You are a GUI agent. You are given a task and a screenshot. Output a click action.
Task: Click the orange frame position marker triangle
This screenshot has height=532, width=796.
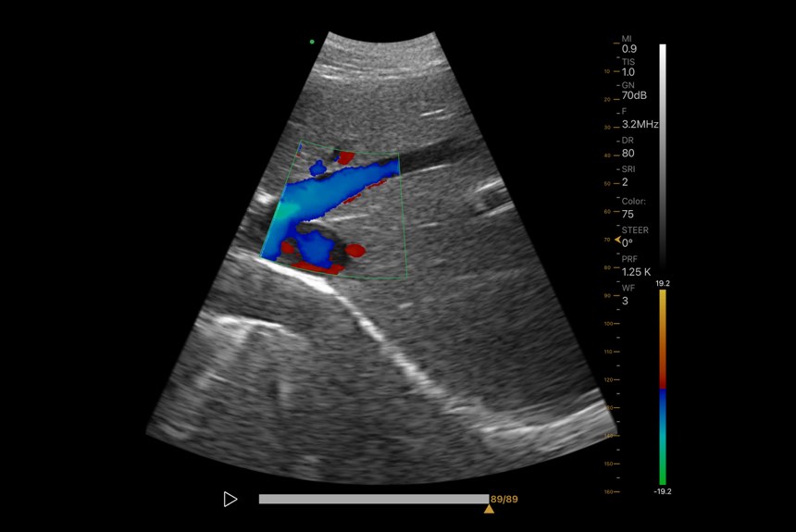pos(489,509)
